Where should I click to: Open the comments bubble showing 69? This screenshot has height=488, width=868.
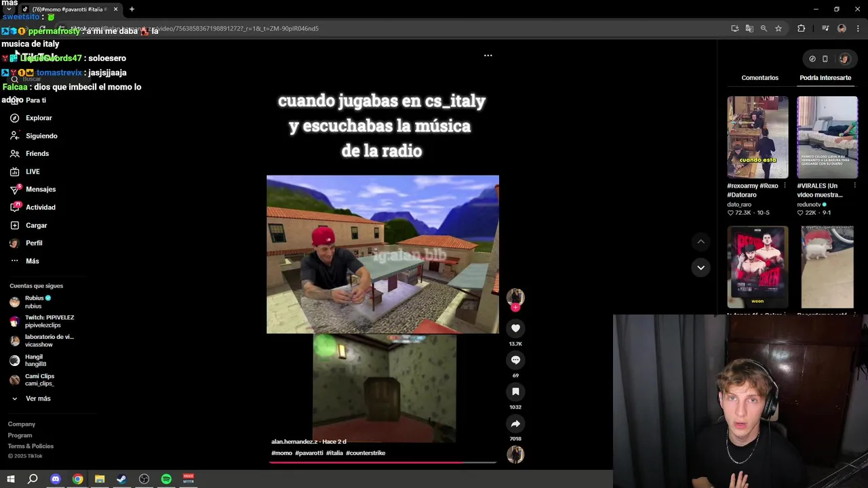tap(515, 360)
